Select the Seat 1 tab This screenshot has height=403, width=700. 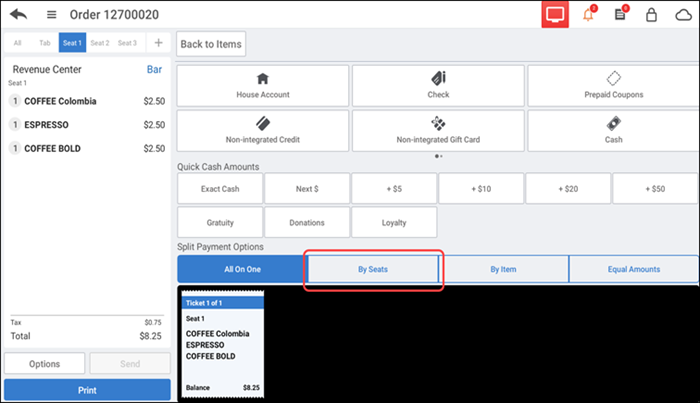pos(72,43)
